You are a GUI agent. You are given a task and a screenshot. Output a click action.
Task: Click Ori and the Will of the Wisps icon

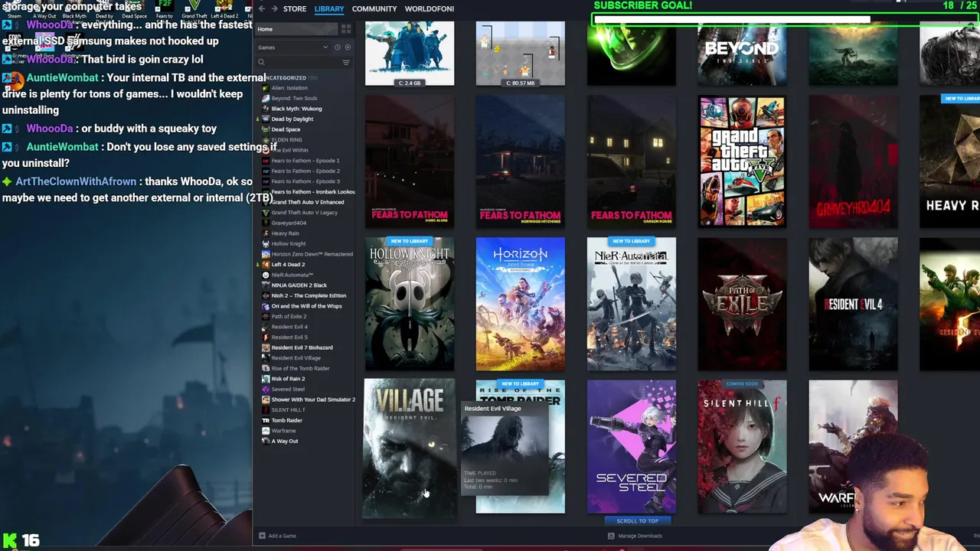[x=266, y=306]
